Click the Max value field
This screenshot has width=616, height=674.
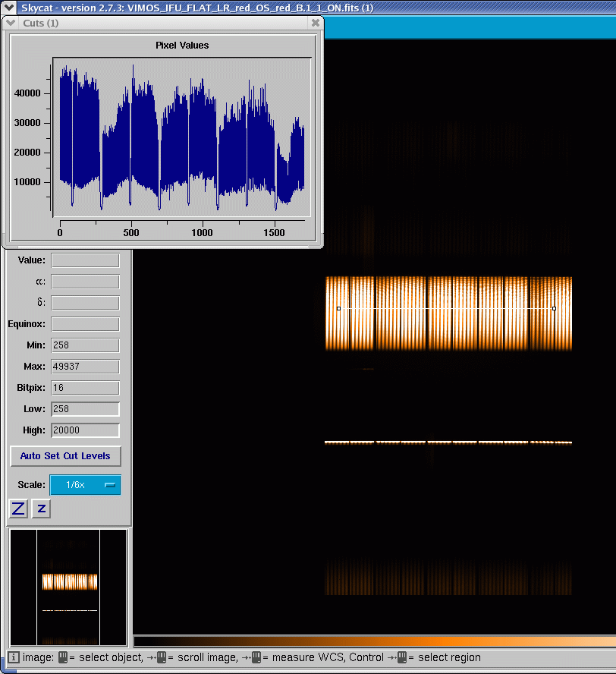pos(85,367)
